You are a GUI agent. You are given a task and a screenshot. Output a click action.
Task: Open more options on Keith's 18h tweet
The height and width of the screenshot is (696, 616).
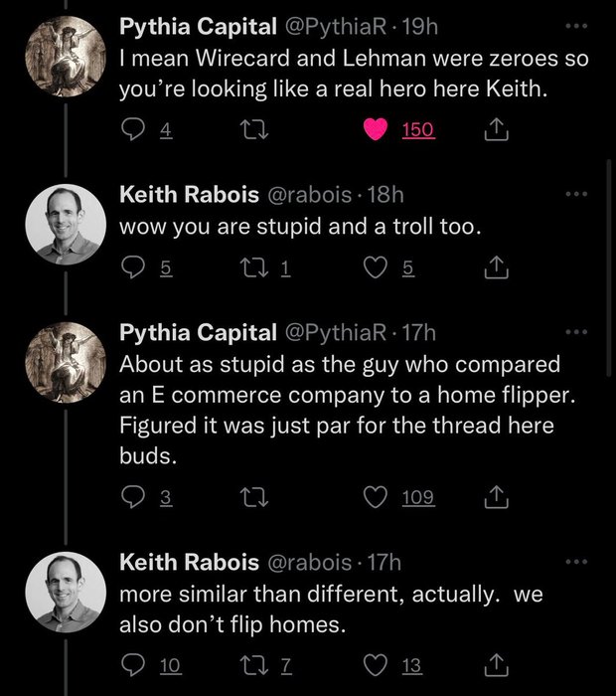coord(574,194)
